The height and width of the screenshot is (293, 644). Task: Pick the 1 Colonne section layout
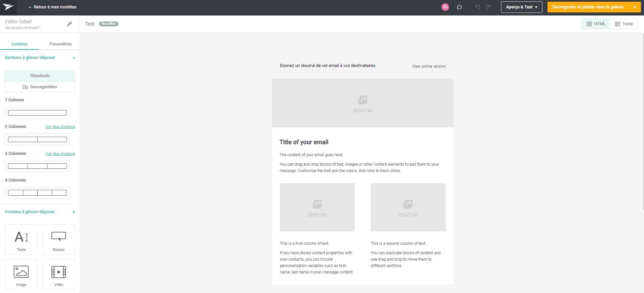37,113
